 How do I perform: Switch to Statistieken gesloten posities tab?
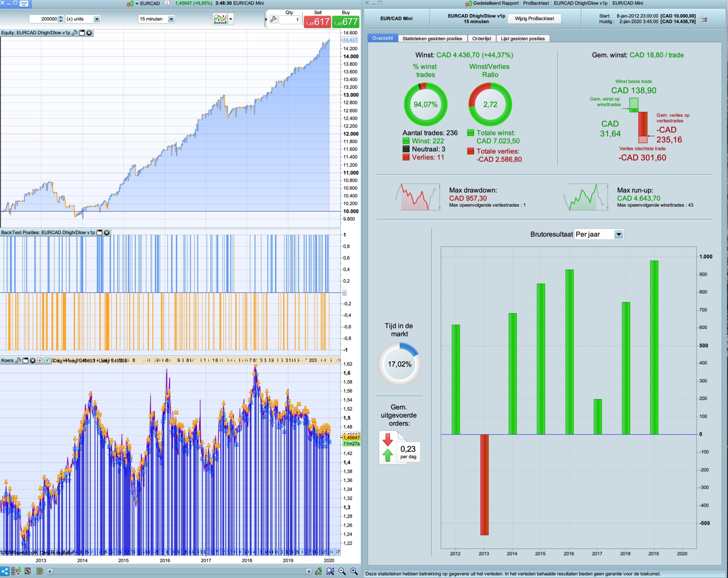coord(432,38)
